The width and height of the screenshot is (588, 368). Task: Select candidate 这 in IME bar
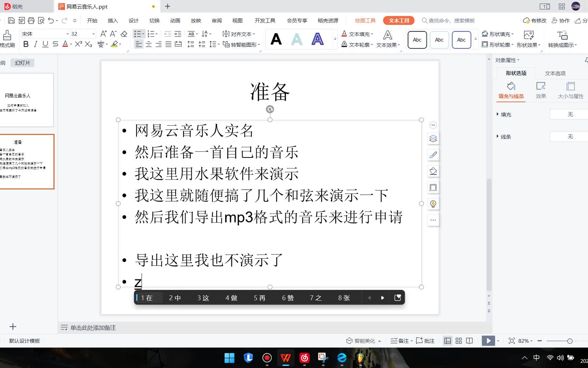pos(203,298)
